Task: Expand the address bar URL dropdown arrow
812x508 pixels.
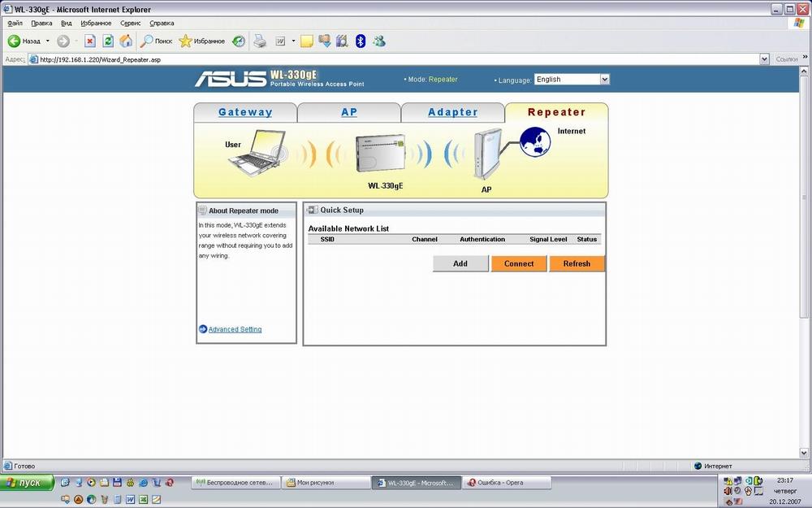Action: (764, 59)
